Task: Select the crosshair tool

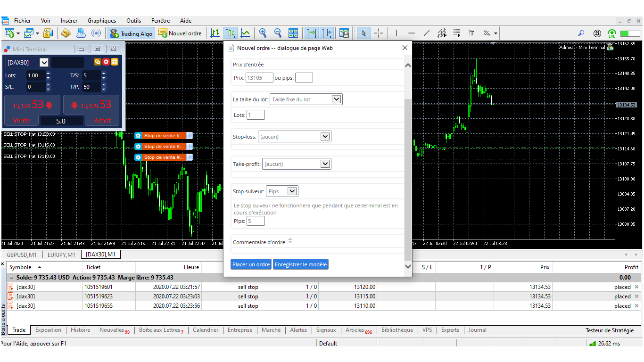Action: click(379, 33)
